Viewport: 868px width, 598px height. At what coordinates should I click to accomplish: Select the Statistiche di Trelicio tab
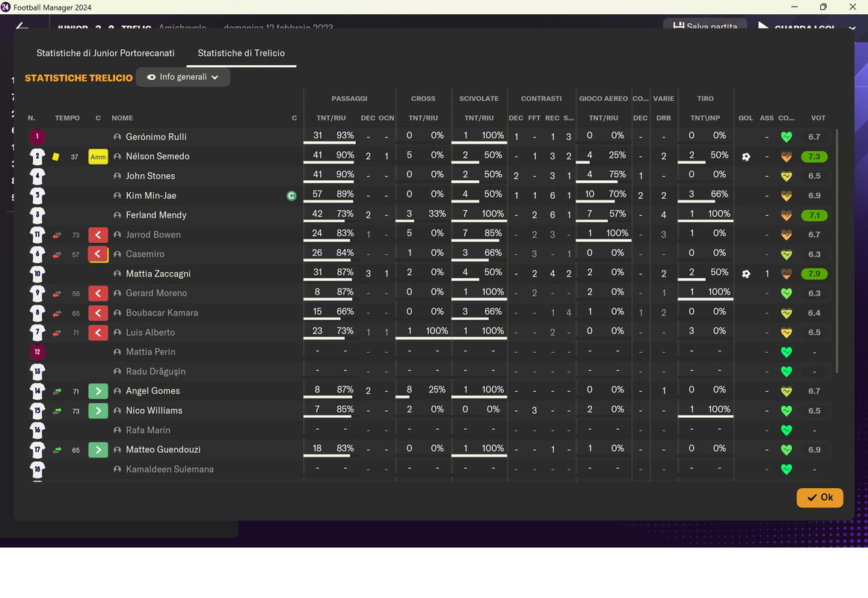(241, 53)
